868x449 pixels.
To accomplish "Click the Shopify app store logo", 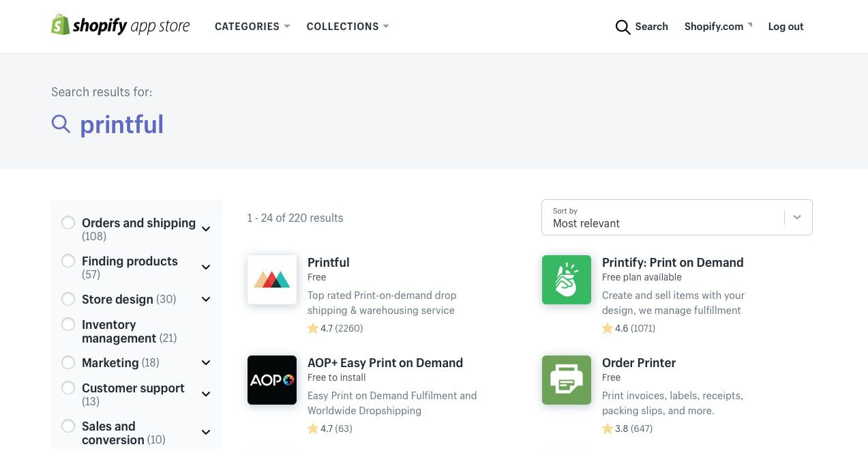I will (x=120, y=25).
